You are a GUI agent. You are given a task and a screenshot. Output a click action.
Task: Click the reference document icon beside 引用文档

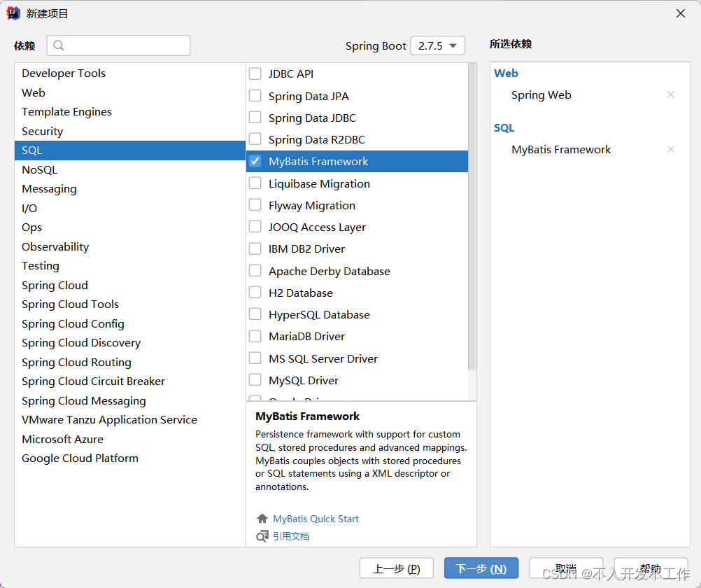(262, 535)
